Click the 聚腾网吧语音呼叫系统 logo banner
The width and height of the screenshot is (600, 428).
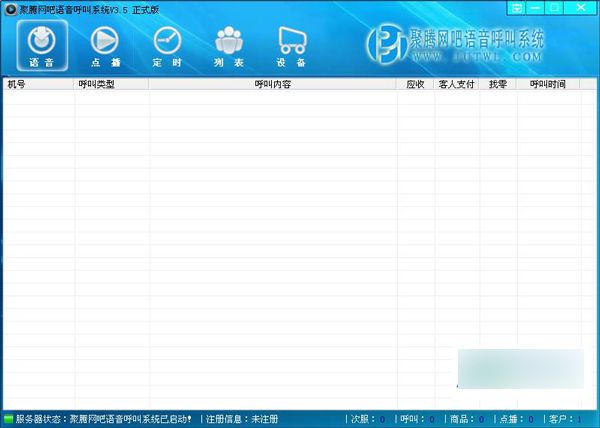pos(455,45)
